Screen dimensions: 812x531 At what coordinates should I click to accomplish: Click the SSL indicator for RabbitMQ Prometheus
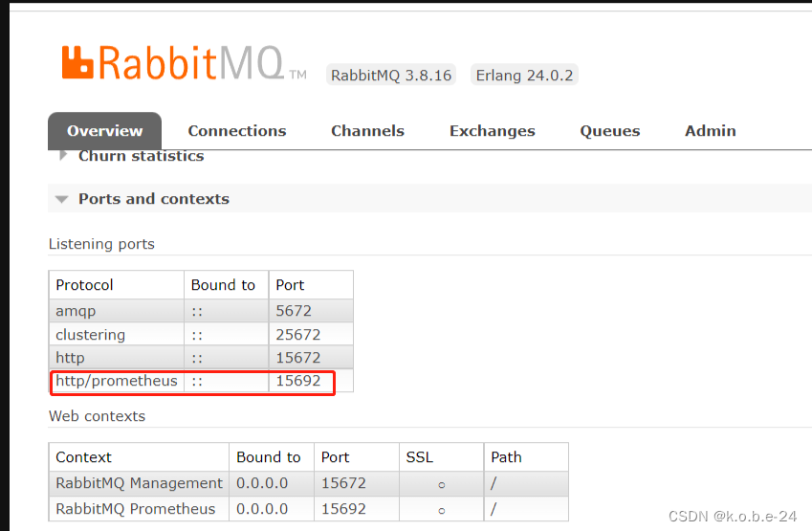(441, 510)
